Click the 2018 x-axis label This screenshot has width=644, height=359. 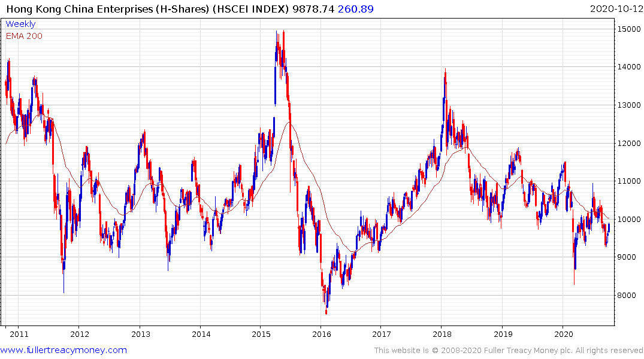click(442, 334)
